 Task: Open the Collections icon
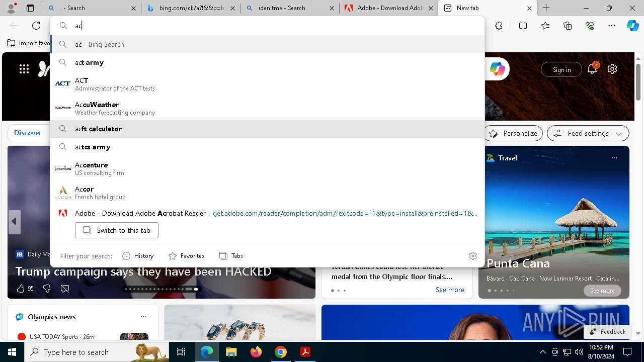(568, 26)
